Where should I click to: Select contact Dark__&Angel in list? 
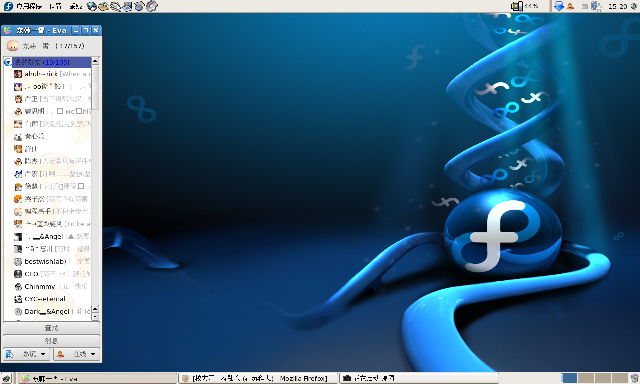click(x=52, y=311)
